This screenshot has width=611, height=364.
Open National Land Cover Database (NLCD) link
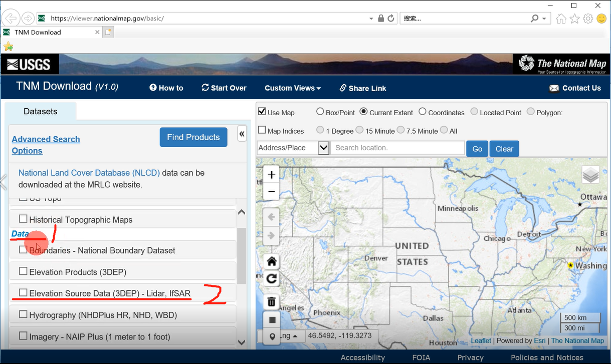click(x=89, y=173)
